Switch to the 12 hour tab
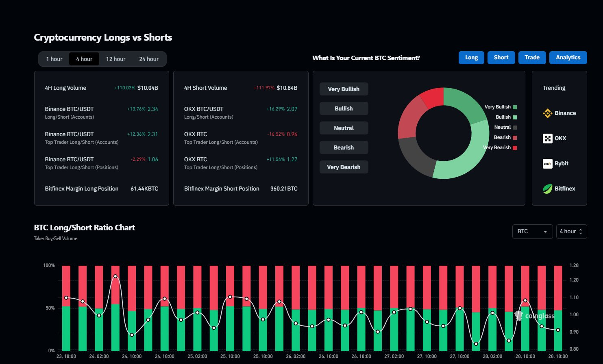603x364 pixels. (x=116, y=59)
